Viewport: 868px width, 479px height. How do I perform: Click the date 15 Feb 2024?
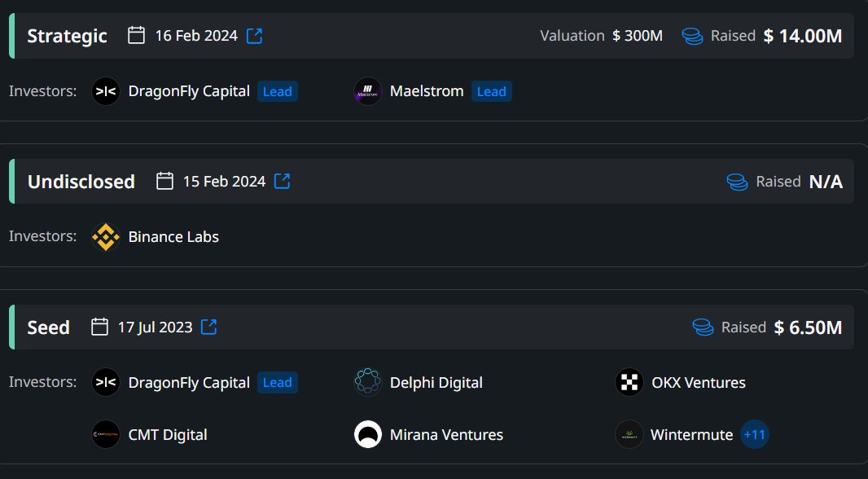[x=224, y=182]
